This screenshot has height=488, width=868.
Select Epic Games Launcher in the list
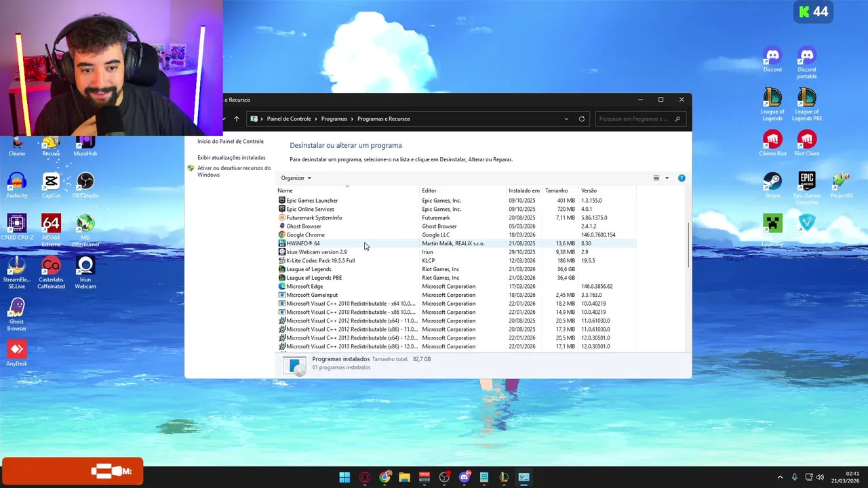(457, 201)
